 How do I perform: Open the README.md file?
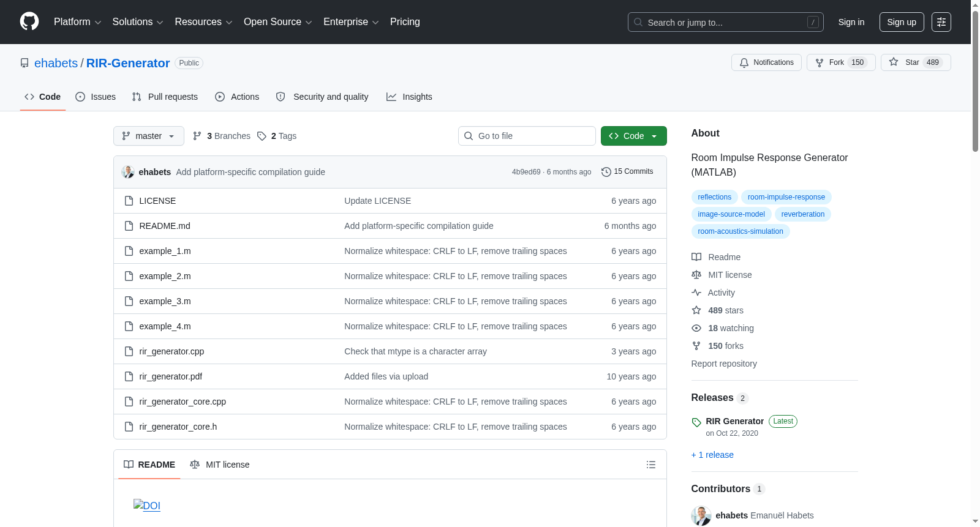165,226
